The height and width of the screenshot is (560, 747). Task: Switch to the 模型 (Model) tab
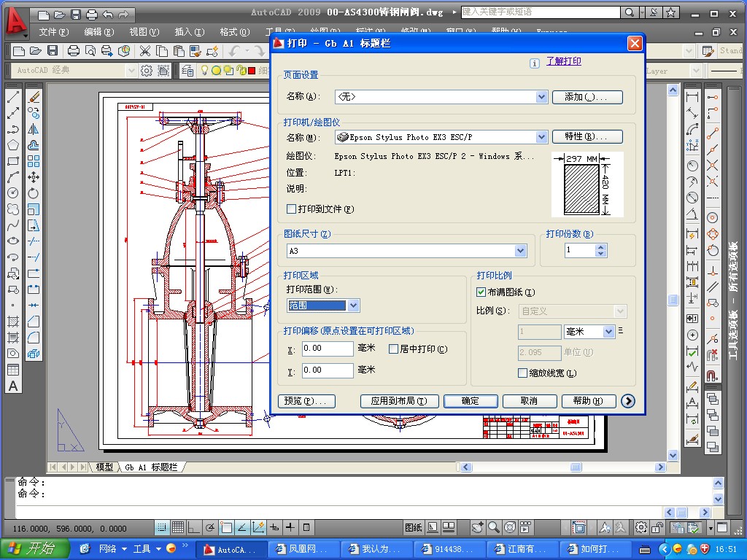click(104, 467)
